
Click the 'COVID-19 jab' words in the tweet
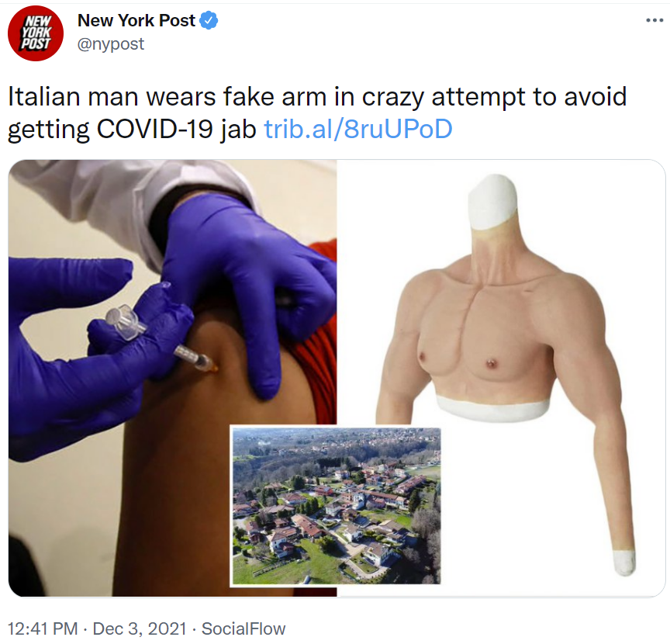tap(176, 129)
